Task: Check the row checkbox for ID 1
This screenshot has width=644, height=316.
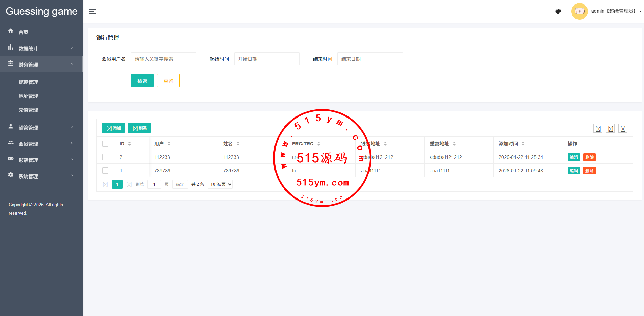Action: pos(105,171)
